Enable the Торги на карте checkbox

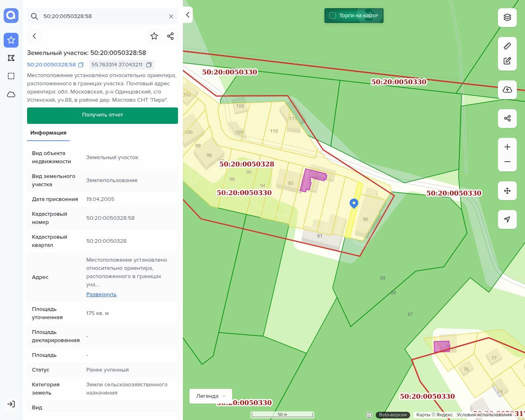(x=333, y=16)
